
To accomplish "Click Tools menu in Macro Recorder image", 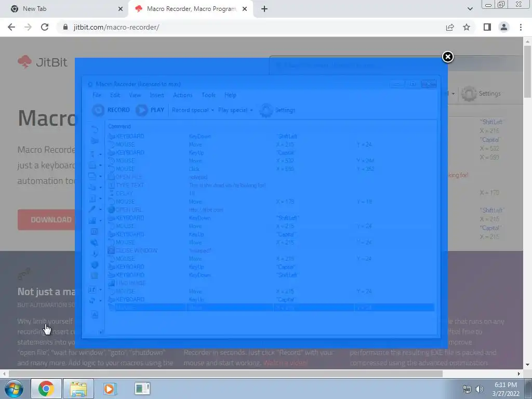I will click(x=208, y=95).
